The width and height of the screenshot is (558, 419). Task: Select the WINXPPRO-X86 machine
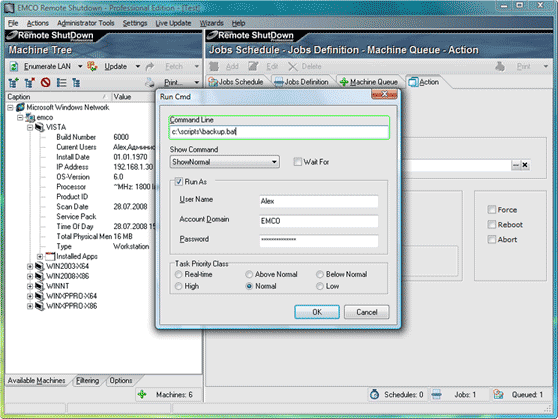click(x=71, y=306)
